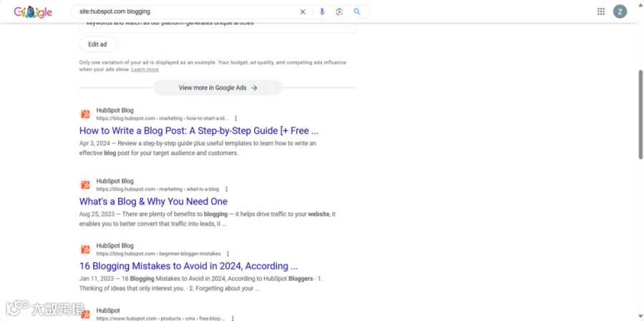Click HubSpot Blog name above 16 Blogging Mistakes

tap(115, 245)
